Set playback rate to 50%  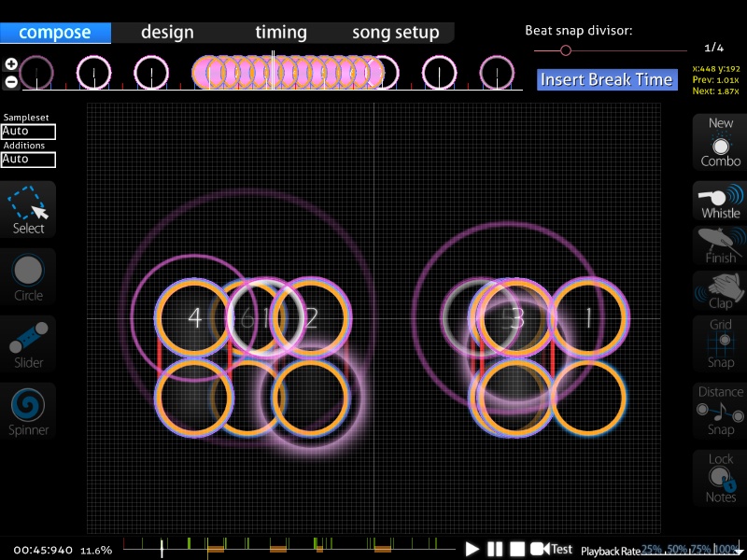point(676,550)
